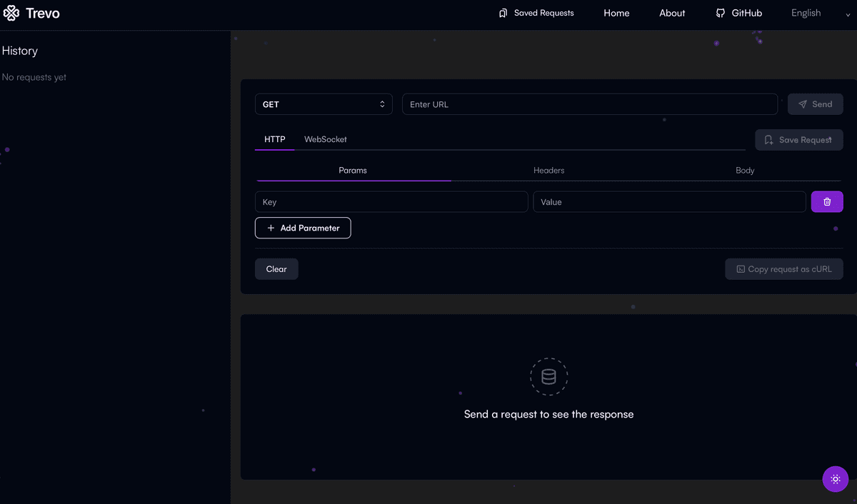Click the database icon in response area

(548, 376)
